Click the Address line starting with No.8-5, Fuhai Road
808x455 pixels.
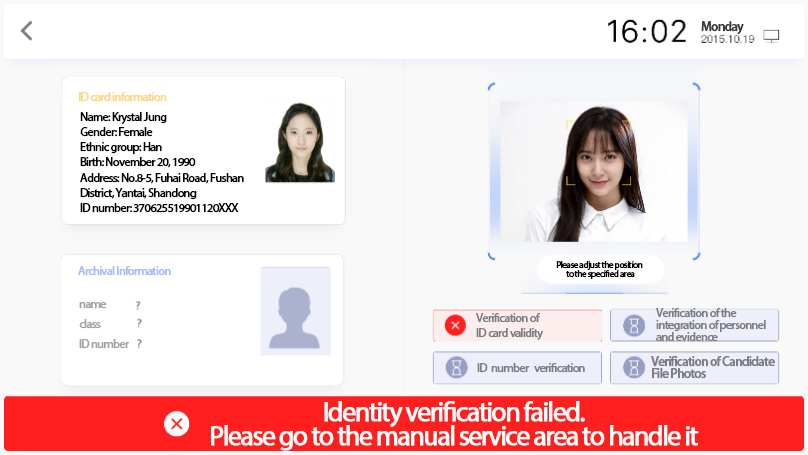click(162, 185)
